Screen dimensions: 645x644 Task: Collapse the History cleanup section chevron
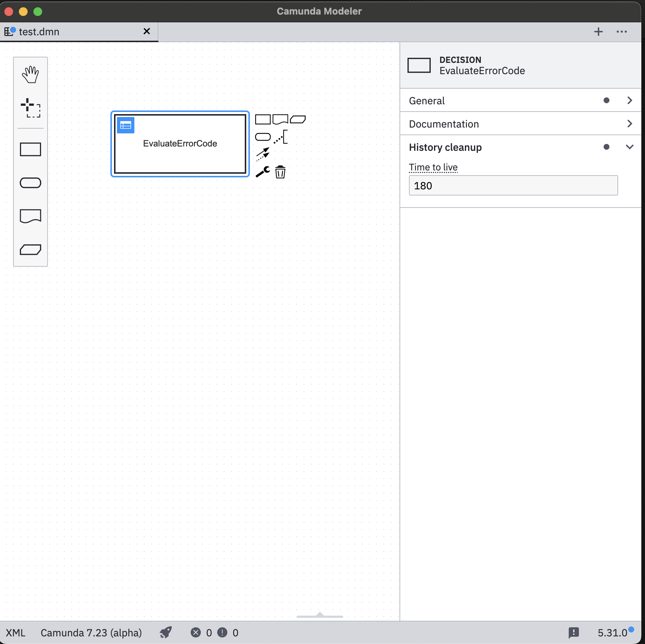click(630, 147)
